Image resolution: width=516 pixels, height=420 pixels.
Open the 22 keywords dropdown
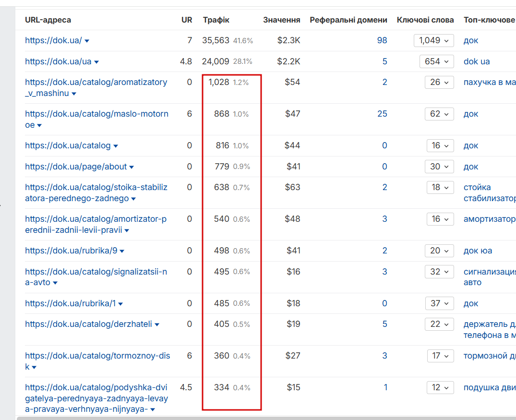[439, 324]
